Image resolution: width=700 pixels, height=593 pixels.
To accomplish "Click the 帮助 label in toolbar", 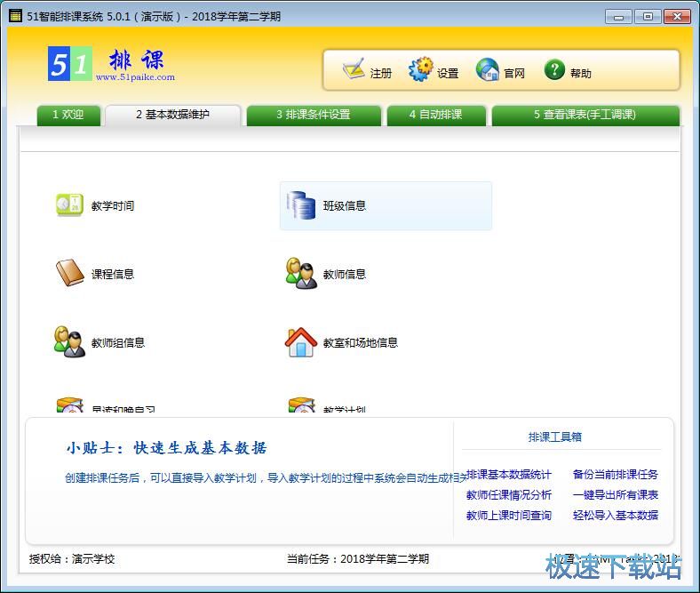I will [x=581, y=74].
